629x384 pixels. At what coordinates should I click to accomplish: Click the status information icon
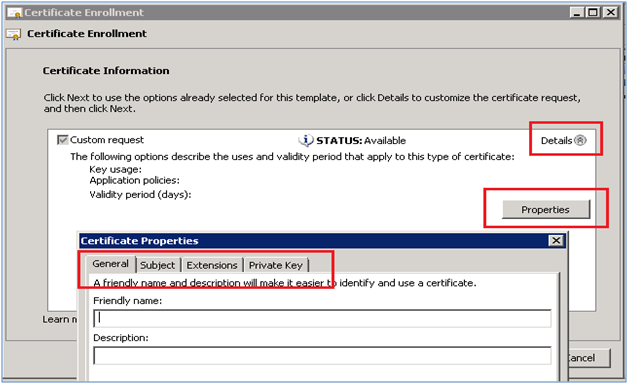tap(306, 140)
